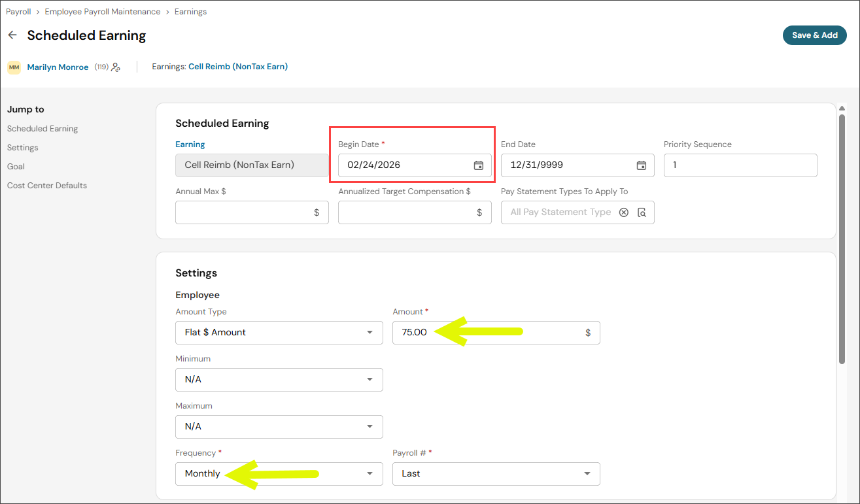Open Employee Payroll Maintenance breadcrumb
860x504 pixels.
point(103,12)
